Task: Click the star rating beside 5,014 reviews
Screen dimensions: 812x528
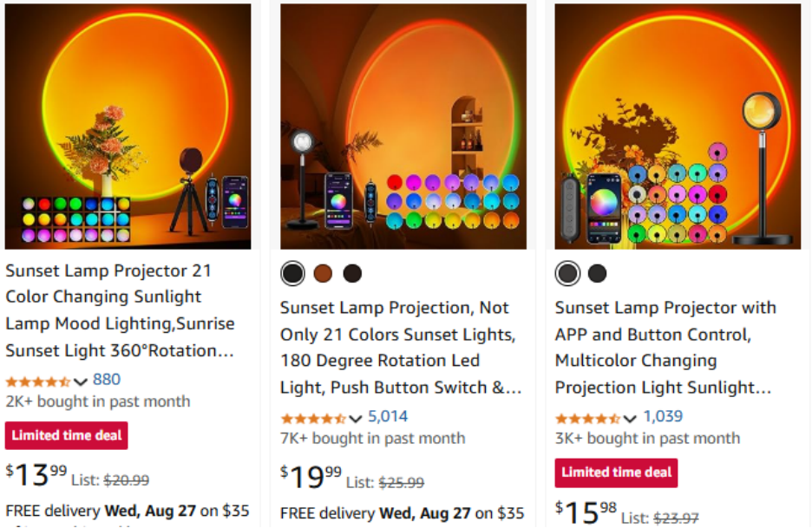Action: tap(312, 418)
